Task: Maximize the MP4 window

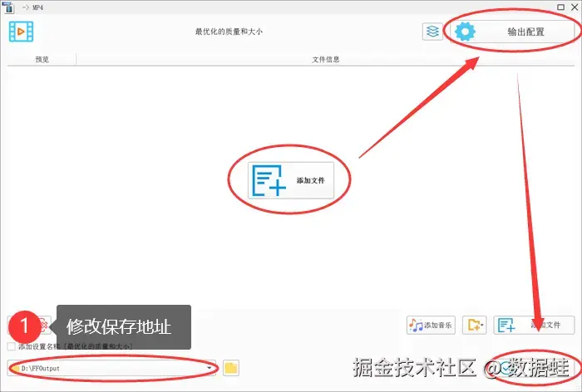Action: coord(561,7)
